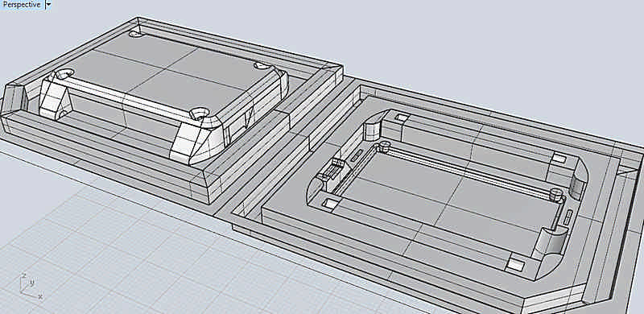Pick front-left square pocket in right mold
The image size is (644, 314).
click(329, 204)
